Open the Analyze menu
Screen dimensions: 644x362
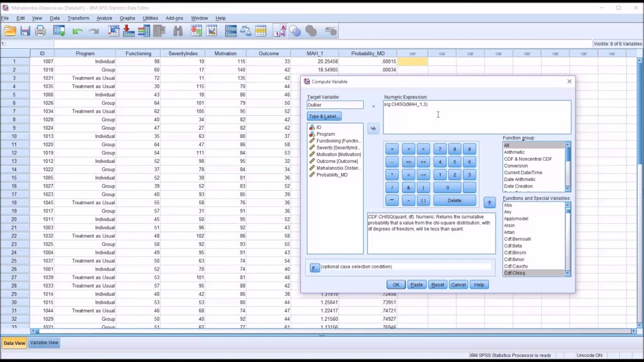pyautogui.click(x=104, y=18)
